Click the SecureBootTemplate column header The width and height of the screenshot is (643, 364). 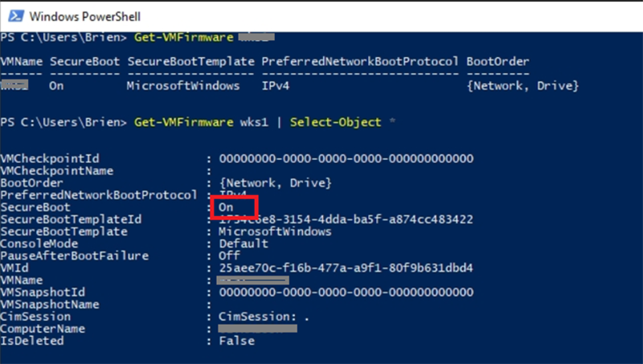click(190, 62)
